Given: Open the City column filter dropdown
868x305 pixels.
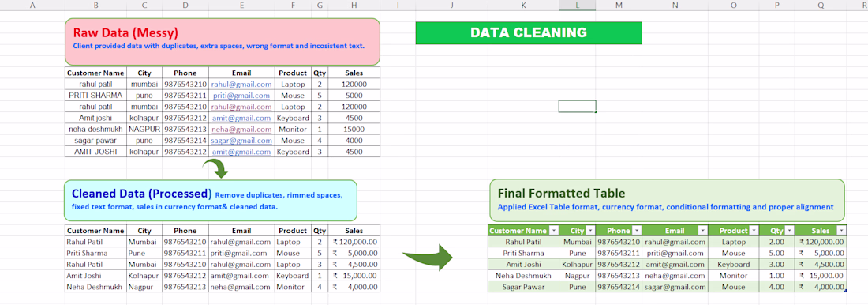Looking at the screenshot, I should coord(590,231).
